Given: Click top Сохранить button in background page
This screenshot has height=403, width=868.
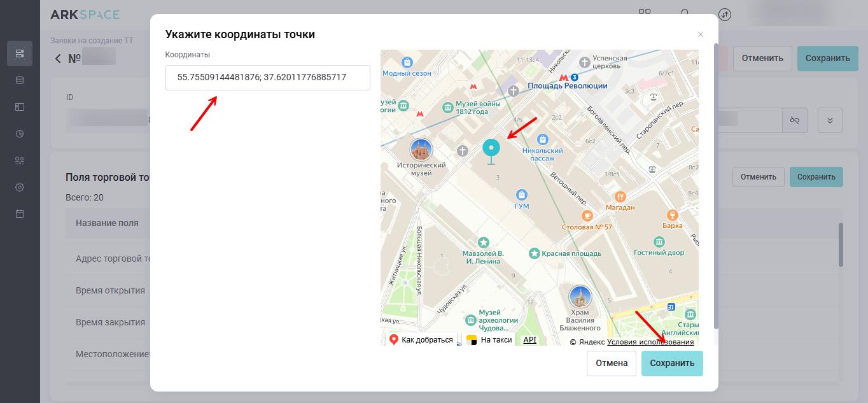Looking at the screenshot, I should point(827,58).
